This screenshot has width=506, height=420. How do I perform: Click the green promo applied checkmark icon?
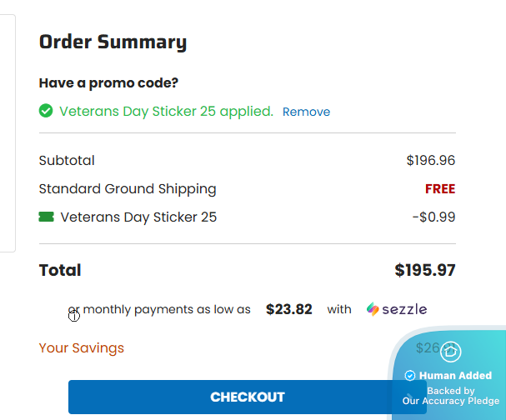(46, 111)
